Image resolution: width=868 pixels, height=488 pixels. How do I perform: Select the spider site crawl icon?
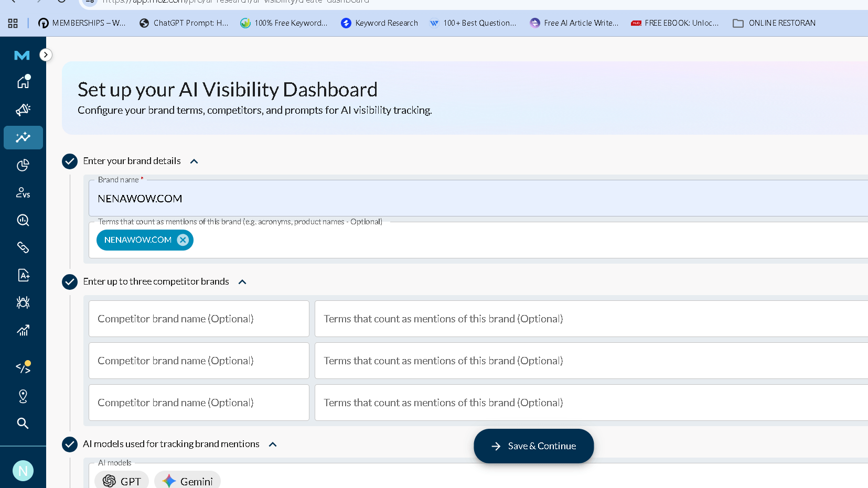[23, 302]
